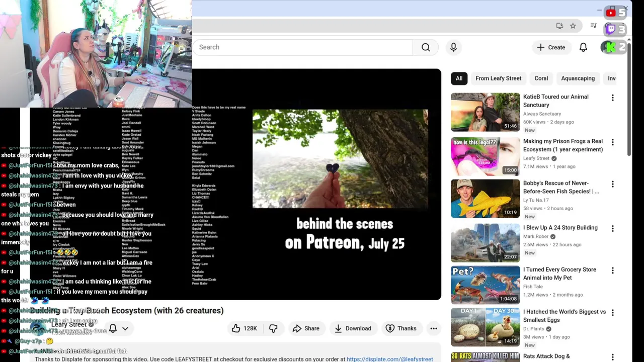Share the video
Viewport: 644px width, 362px height.
click(306, 328)
